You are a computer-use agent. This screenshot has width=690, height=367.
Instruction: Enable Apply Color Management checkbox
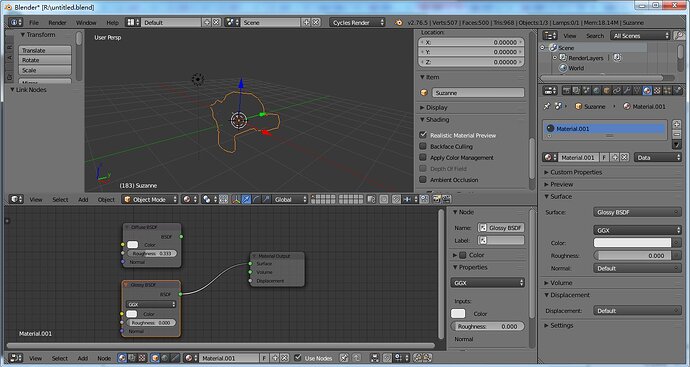tap(423, 157)
